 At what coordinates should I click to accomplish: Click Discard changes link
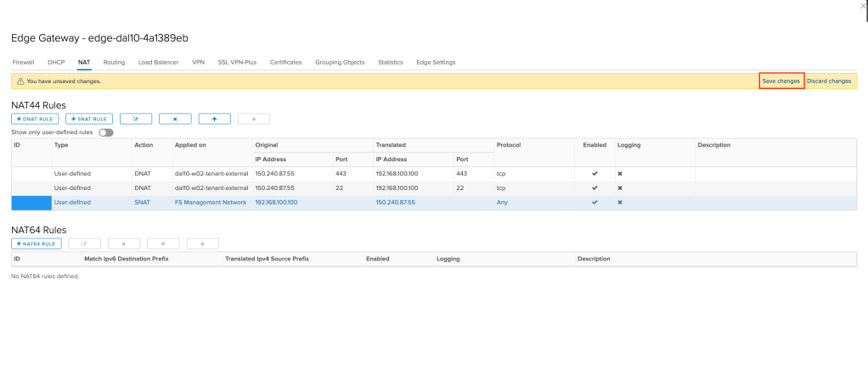coord(829,81)
